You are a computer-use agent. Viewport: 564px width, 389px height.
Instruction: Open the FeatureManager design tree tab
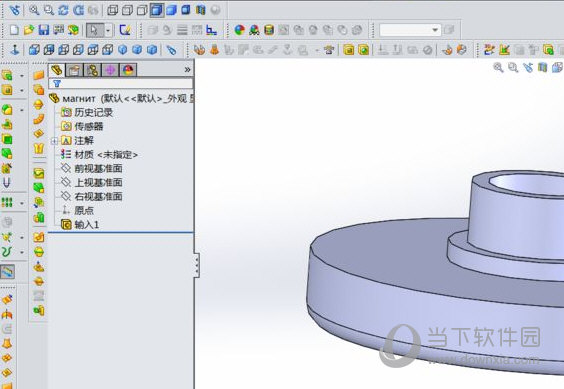click(x=56, y=70)
